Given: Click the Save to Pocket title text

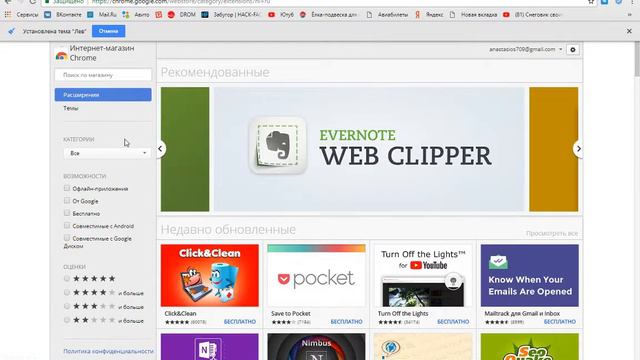Looking at the screenshot, I should click(291, 313).
